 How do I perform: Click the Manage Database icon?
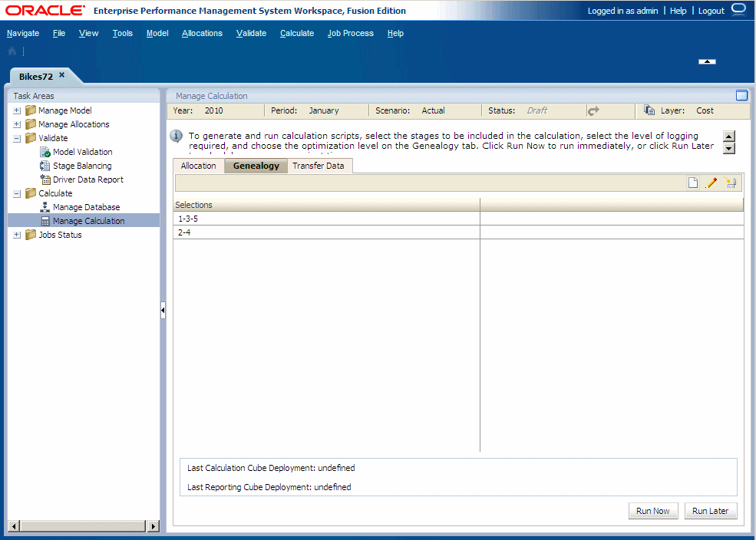45,207
